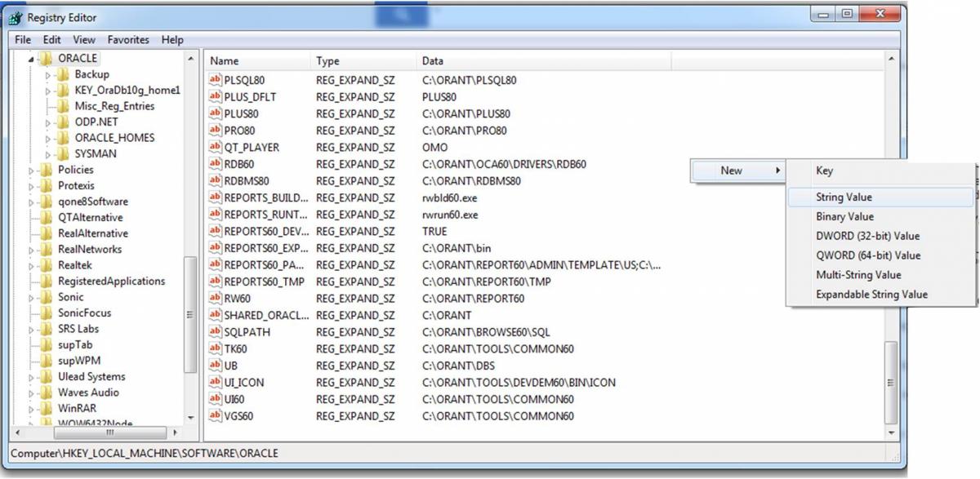Viewport: 980px width, 479px height.
Task: Click the string icon beside UI_ICON
Action: pos(216,382)
